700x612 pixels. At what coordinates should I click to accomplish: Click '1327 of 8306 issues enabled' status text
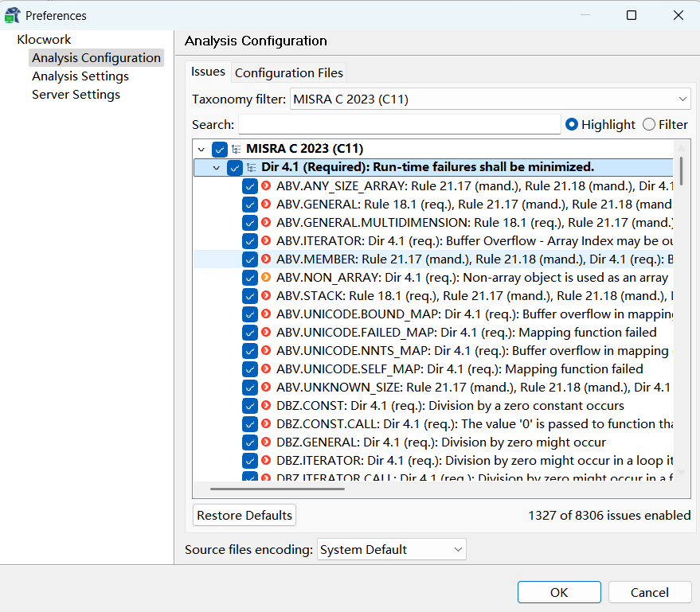609,515
